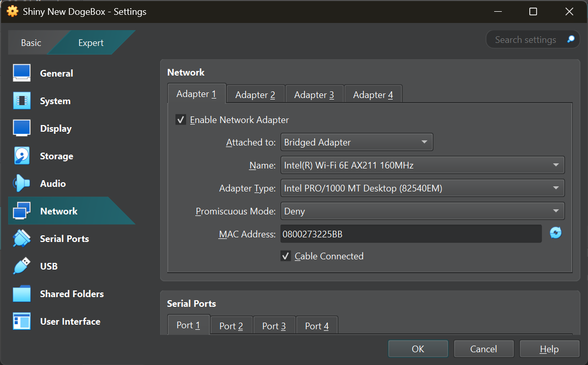Switch to the Port 2 tab
588x365 pixels.
click(x=232, y=326)
